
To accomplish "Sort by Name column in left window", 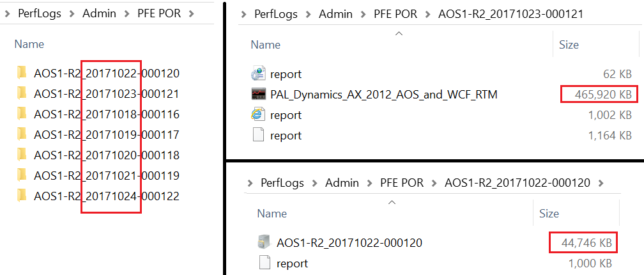I will click(29, 44).
